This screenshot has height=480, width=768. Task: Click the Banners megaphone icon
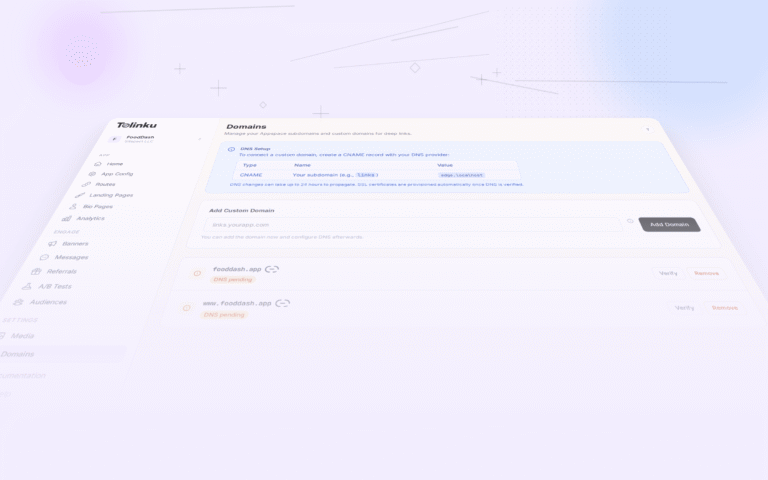(52, 243)
